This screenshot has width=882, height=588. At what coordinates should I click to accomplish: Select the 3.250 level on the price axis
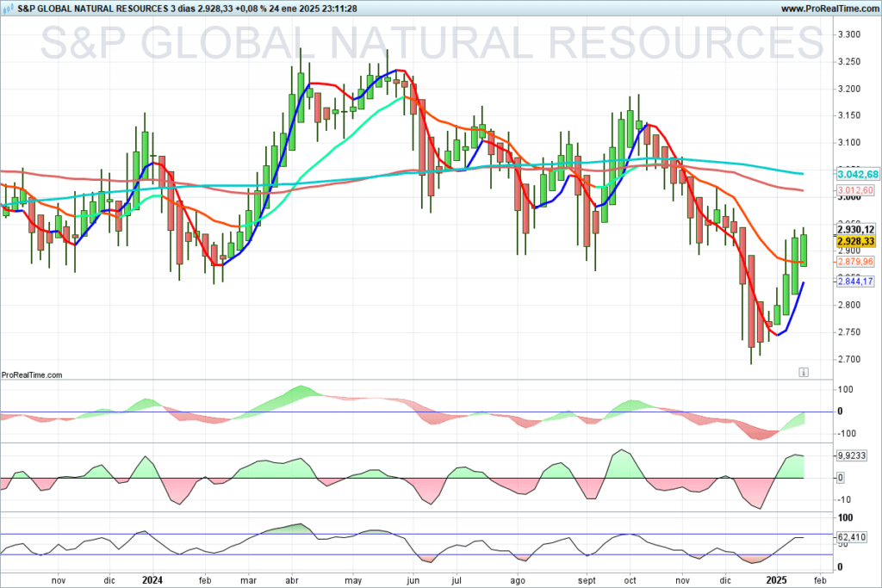[848, 62]
